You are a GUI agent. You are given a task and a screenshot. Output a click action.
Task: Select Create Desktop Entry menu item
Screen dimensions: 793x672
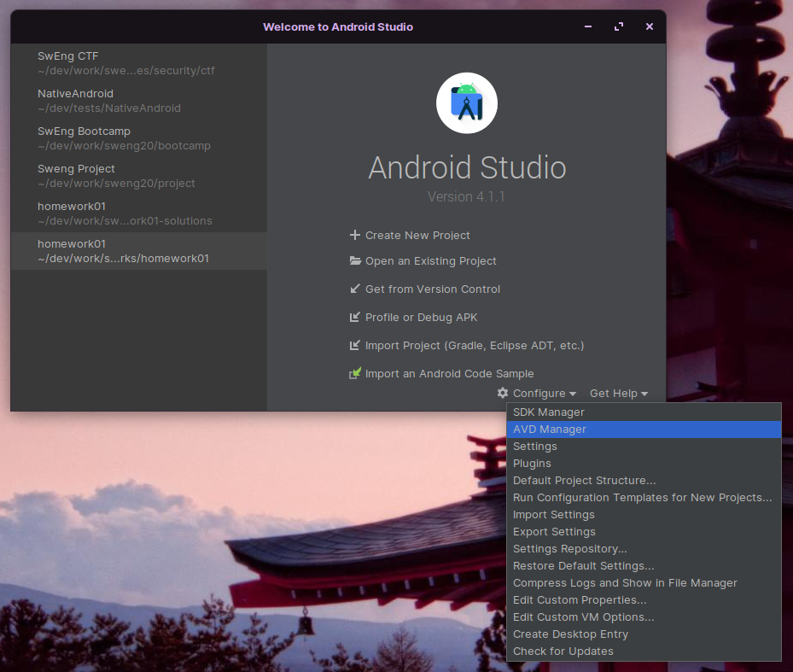click(x=644, y=634)
